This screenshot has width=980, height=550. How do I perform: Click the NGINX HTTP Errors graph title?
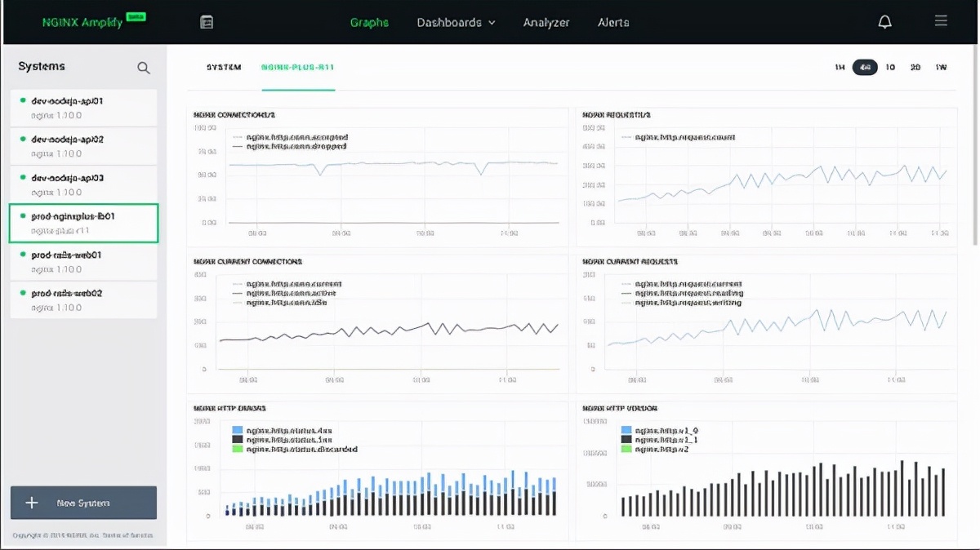pos(229,408)
